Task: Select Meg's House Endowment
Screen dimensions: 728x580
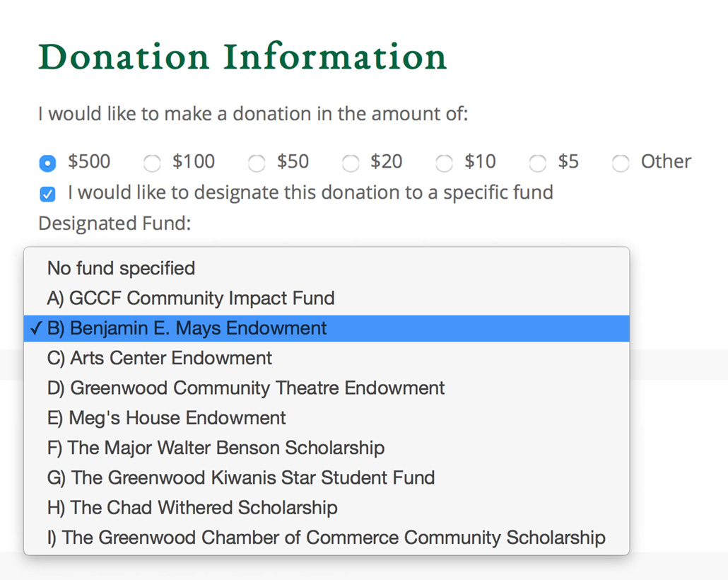Action: 327,418
